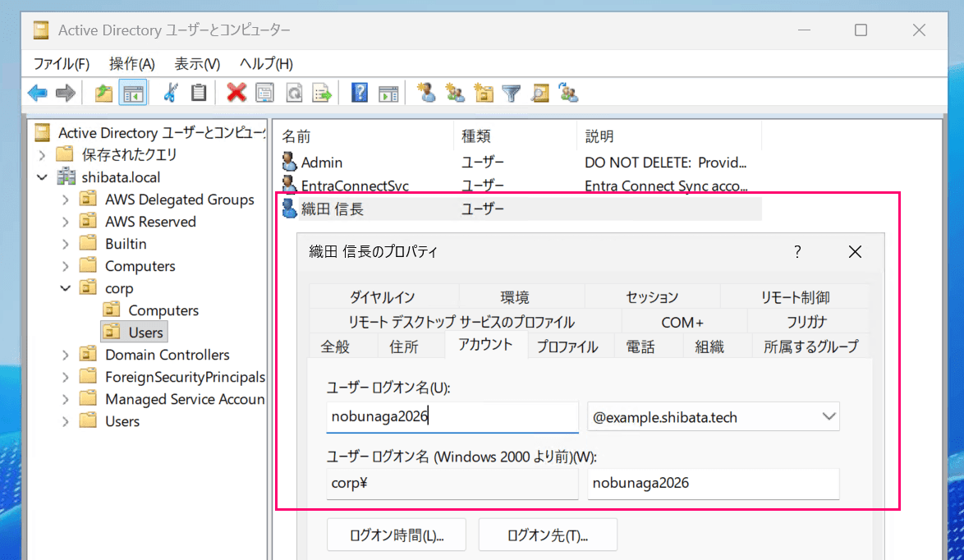Viewport: 964px width, 560px height.
Task: Create new organizational unit icon
Action: [484, 94]
